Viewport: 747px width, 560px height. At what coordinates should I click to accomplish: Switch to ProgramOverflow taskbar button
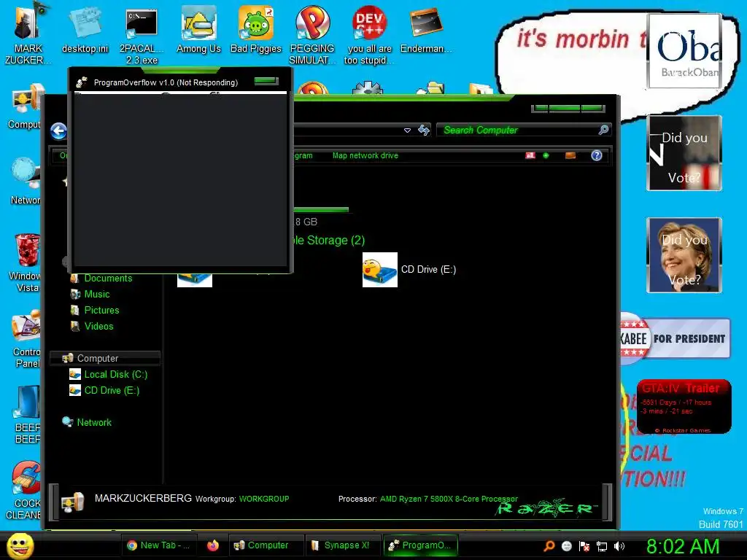(421, 545)
